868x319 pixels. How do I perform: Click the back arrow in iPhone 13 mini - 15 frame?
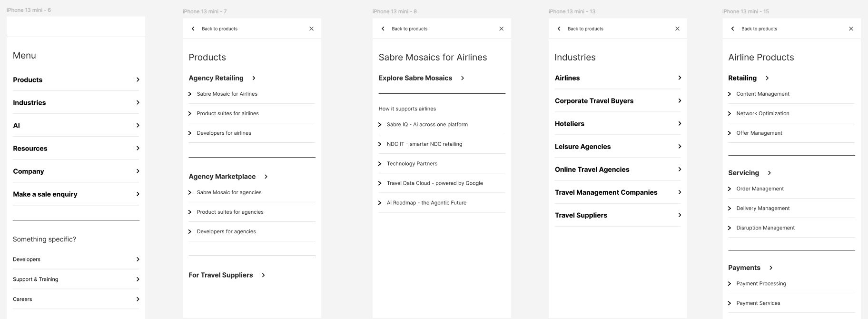coord(732,29)
